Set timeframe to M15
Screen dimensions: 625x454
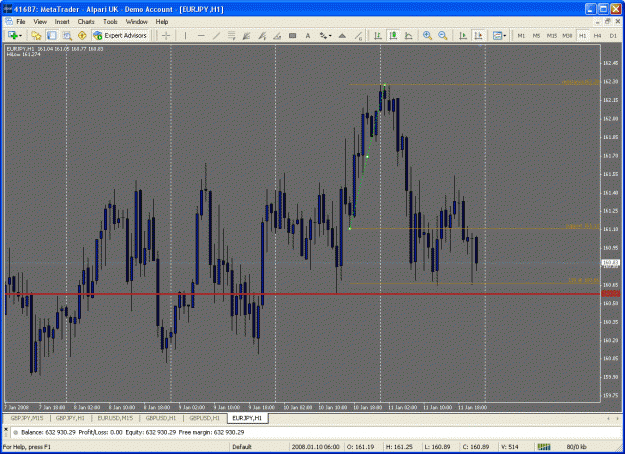[x=552, y=35]
